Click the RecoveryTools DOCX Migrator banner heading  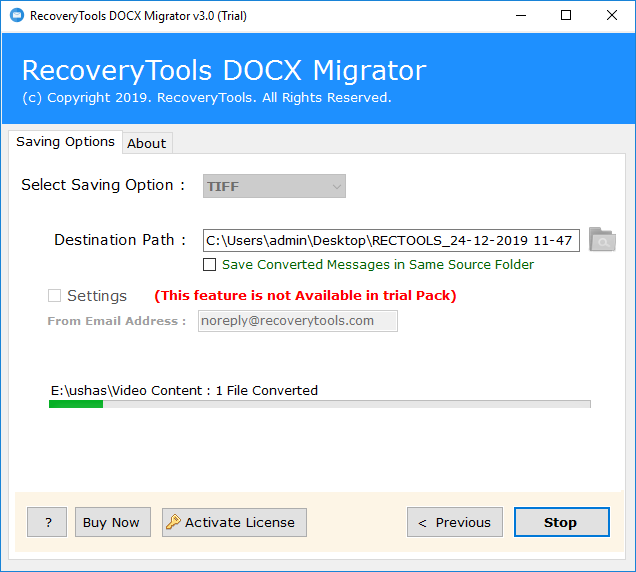click(x=224, y=71)
